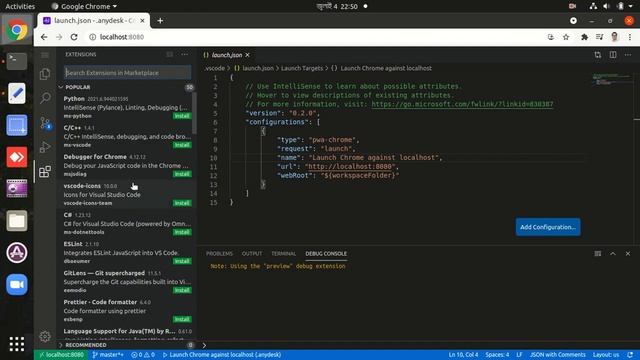640x360 pixels.
Task: Open Google Chrome app menu in top bar
Action: tap(84, 6)
